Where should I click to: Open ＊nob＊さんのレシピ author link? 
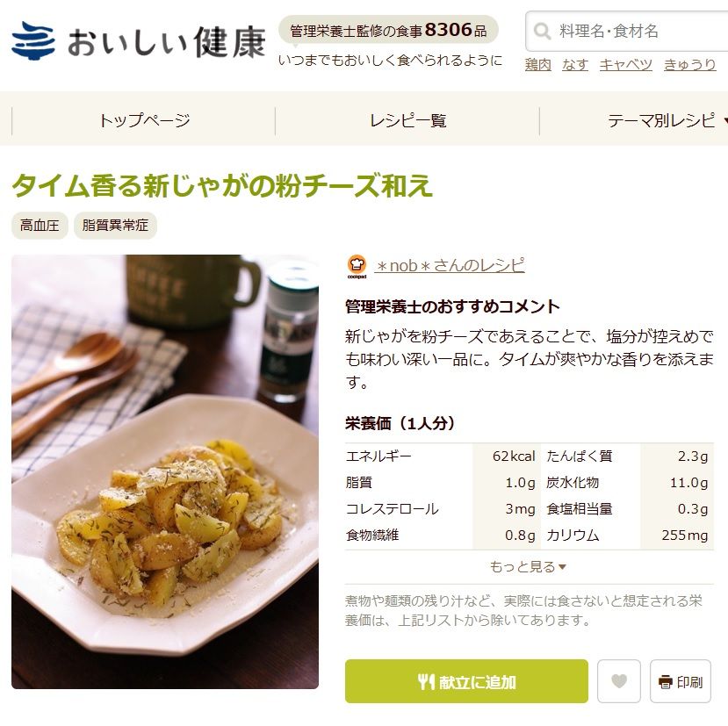pyautogui.click(x=450, y=265)
